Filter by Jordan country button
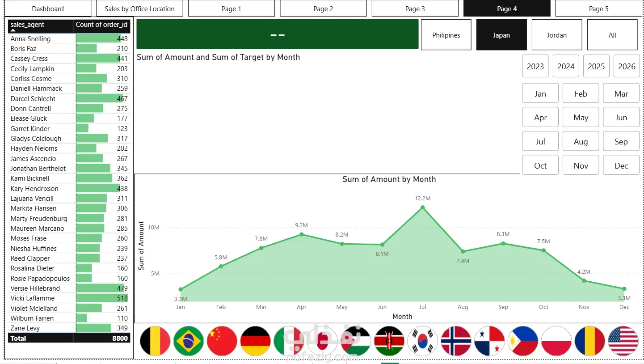Image resolution: width=644 pixels, height=364 pixels. pos(557,35)
